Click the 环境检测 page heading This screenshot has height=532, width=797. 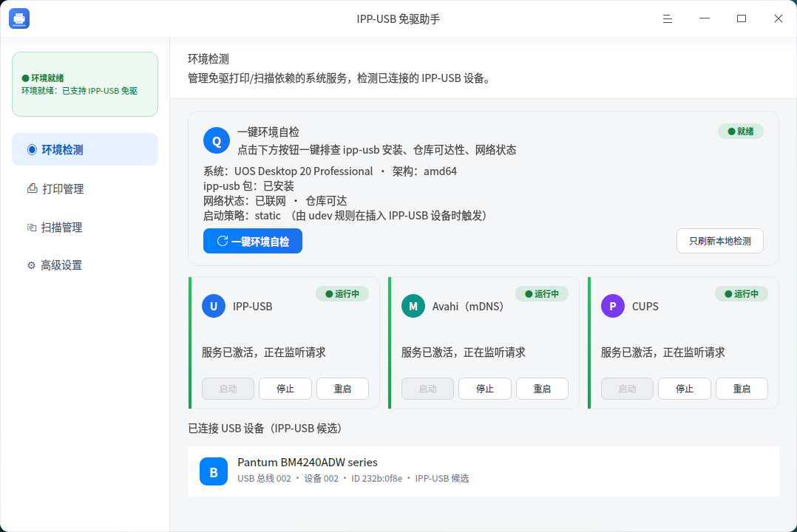pos(208,59)
